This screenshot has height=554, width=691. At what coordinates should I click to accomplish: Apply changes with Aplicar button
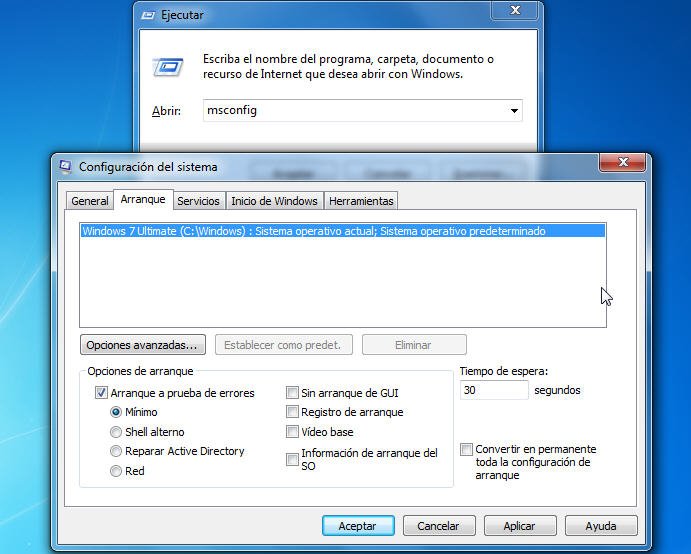click(x=520, y=526)
